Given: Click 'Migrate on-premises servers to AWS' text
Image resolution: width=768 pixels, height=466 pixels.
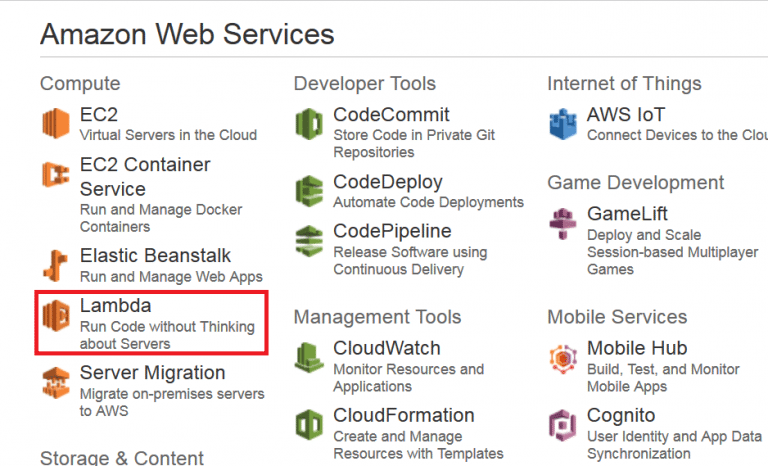Looking at the screenshot, I should tap(172, 402).
